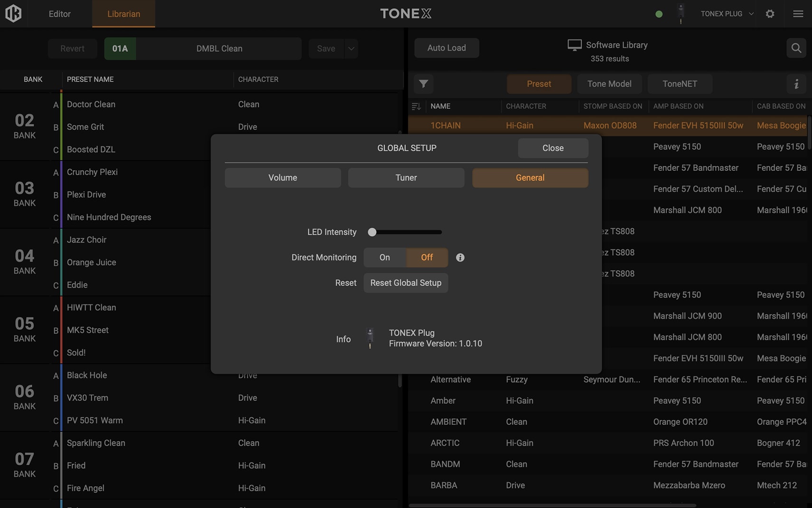Open the 01A DMBL Clean preset selector
This screenshot has width=812, height=508.
tap(203, 48)
